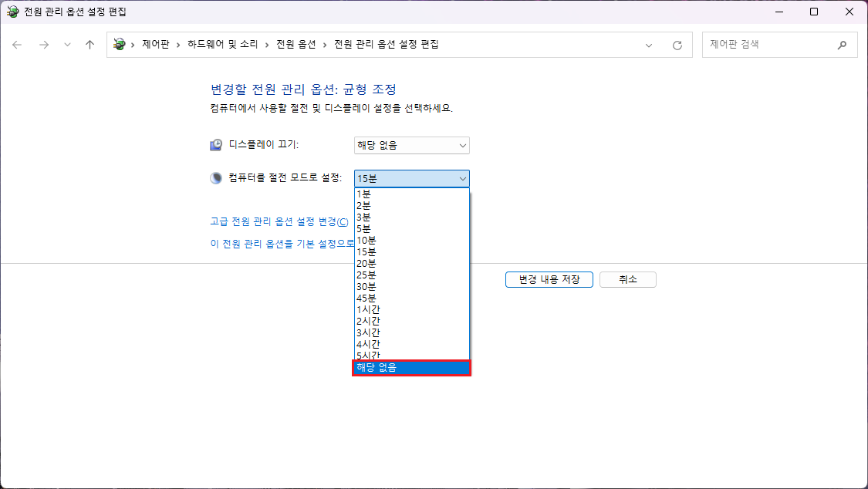
Task: Open the recent pages chevron next to forward arrow
Action: pos(66,44)
